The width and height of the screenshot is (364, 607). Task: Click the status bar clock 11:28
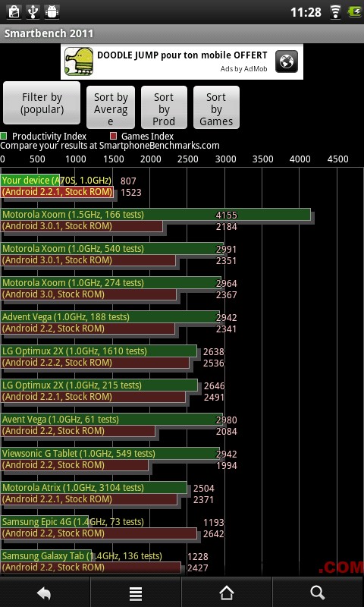click(306, 12)
